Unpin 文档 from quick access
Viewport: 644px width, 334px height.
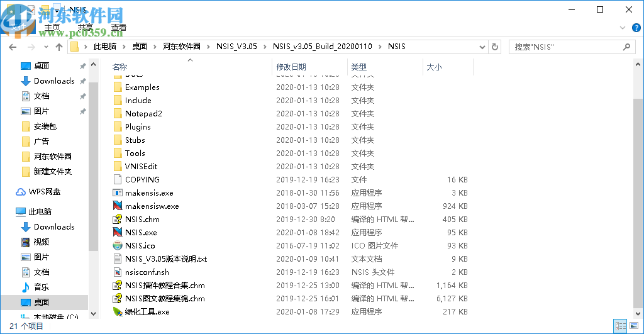82,96
